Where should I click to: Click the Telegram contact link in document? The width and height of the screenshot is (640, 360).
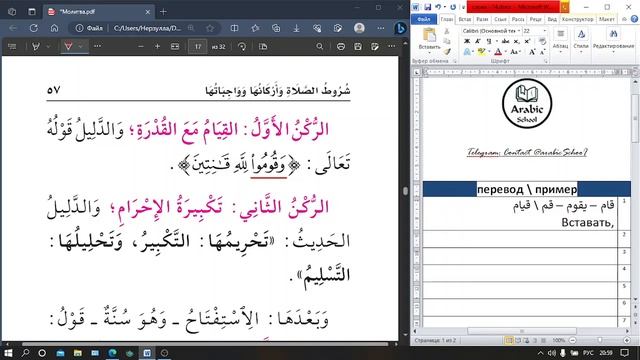527,152
